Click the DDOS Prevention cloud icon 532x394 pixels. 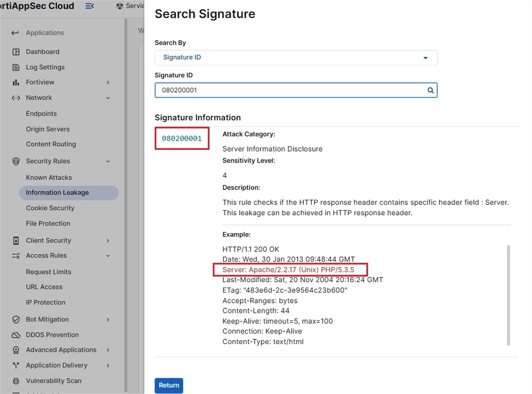16,335
